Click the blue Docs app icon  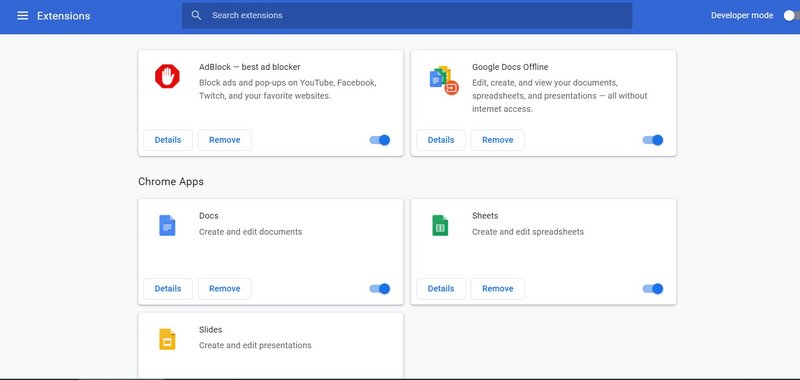coord(167,225)
